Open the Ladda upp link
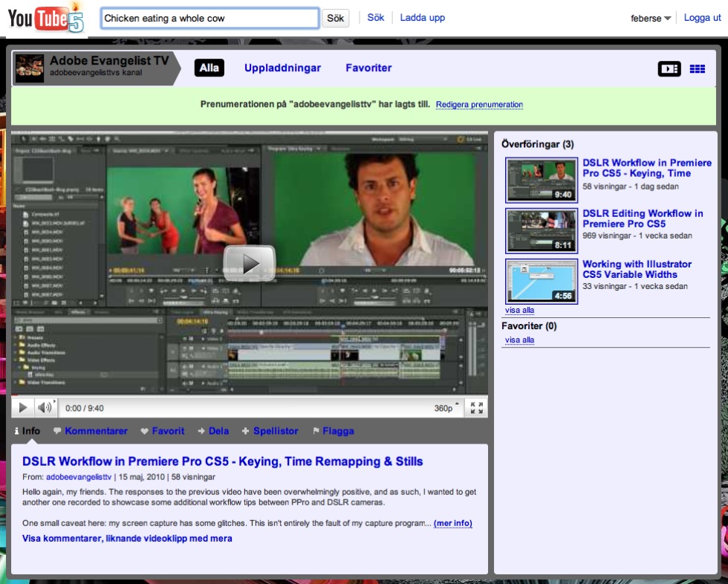 [x=423, y=18]
